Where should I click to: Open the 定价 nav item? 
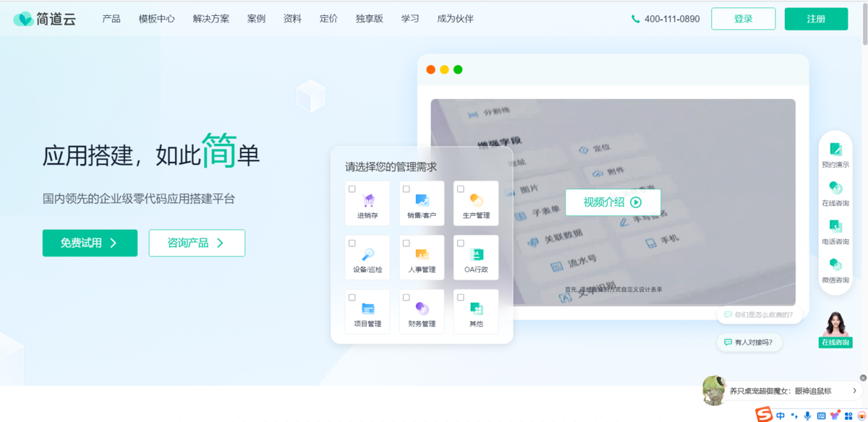point(328,19)
